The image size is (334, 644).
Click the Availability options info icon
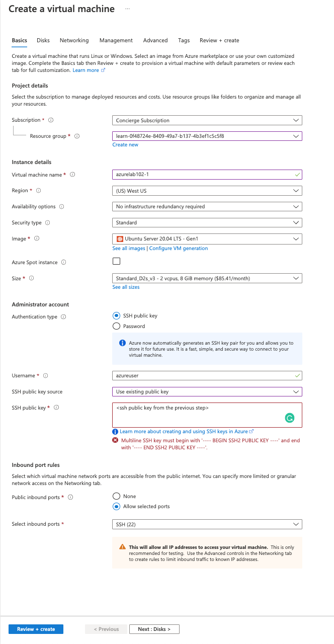[61, 207]
